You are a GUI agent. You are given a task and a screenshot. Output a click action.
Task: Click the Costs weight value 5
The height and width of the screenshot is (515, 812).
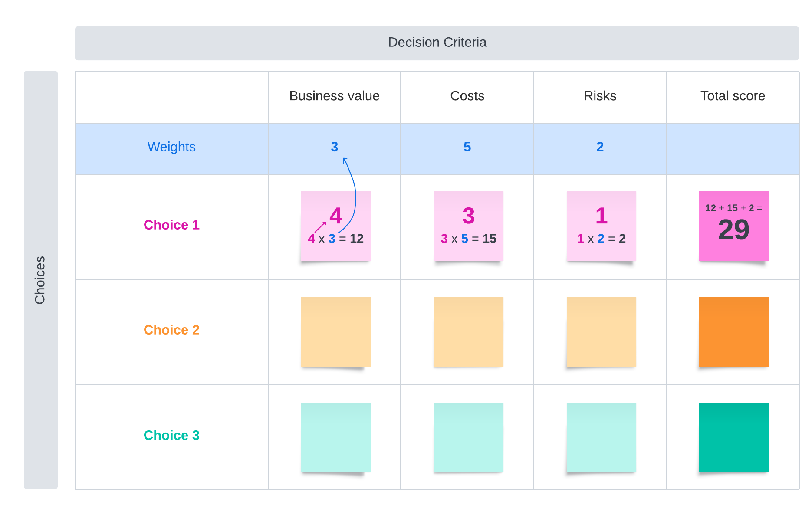tap(467, 147)
